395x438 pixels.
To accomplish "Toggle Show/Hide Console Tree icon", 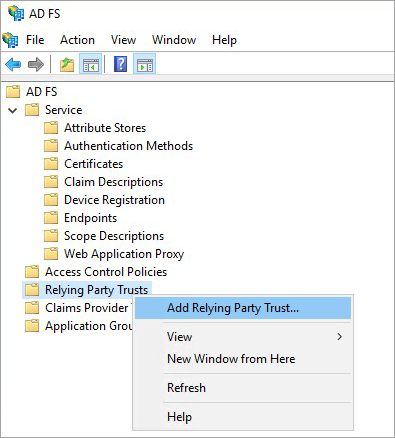I will [91, 64].
